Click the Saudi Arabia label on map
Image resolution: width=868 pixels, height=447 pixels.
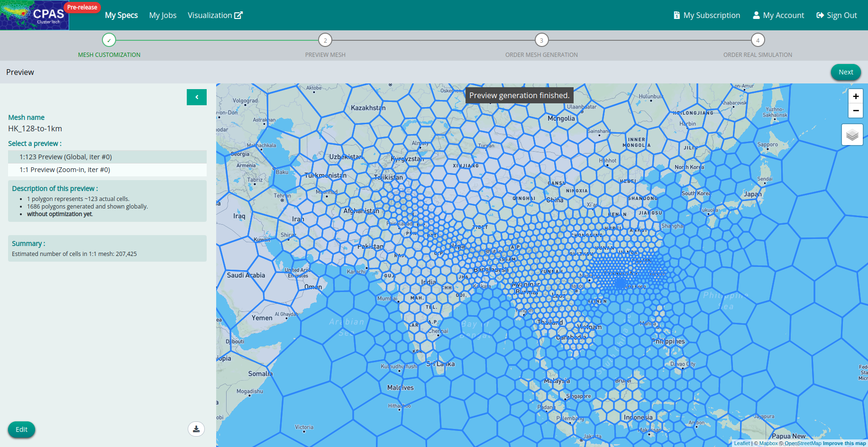(x=246, y=275)
